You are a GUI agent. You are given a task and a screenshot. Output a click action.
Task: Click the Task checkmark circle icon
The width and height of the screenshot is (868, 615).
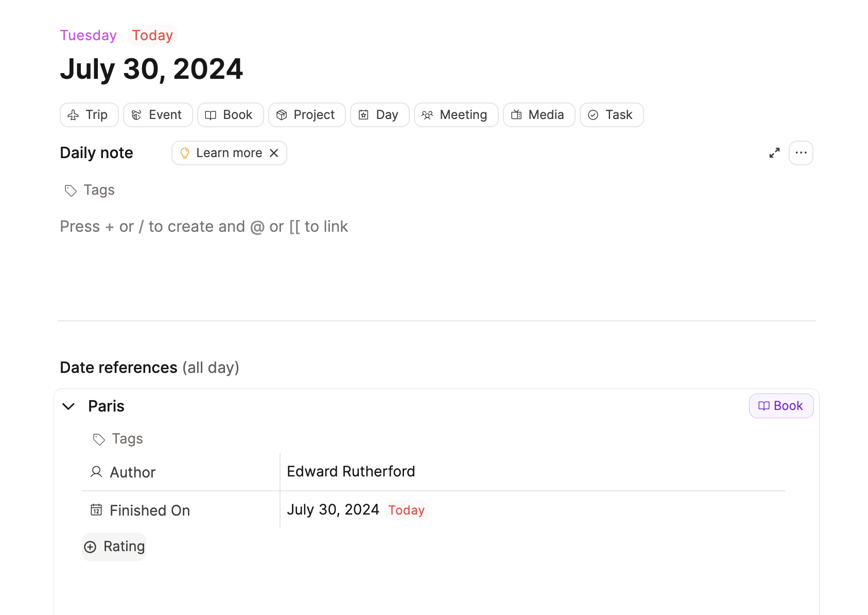tap(593, 115)
